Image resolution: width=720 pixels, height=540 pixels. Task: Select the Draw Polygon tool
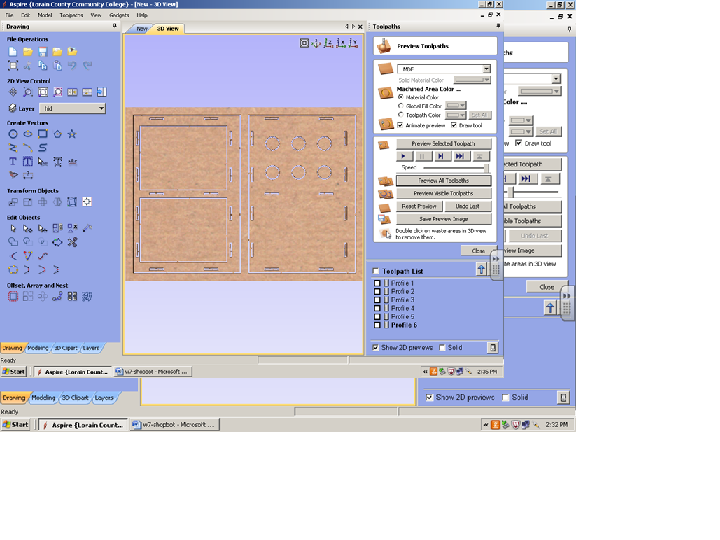(x=57, y=134)
